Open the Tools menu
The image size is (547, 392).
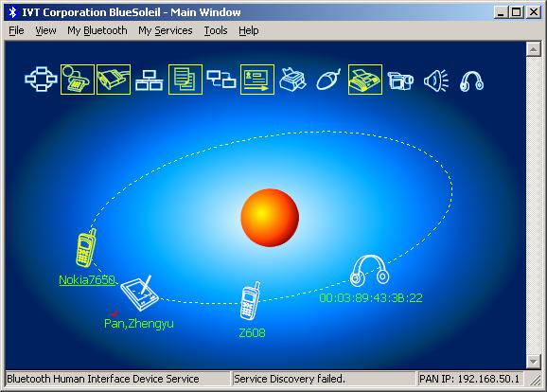(216, 30)
